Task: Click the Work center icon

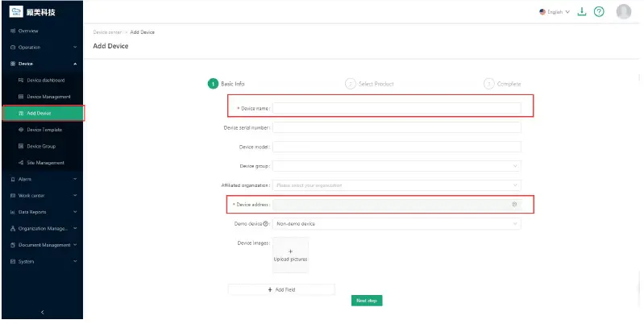Action: click(13, 196)
